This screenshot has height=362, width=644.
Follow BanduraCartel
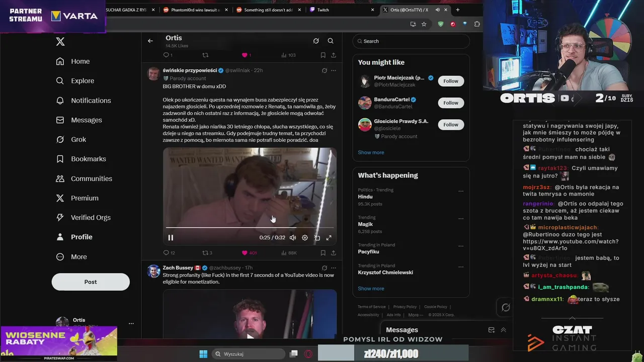(451, 103)
